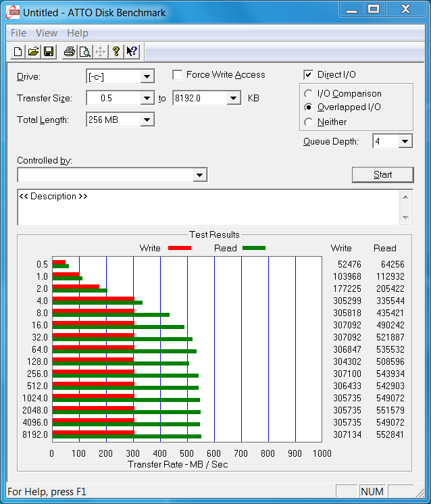431x504 pixels.
Task: Click the 1024.0 transfer size row label
Action: pyautogui.click(x=34, y=398)
